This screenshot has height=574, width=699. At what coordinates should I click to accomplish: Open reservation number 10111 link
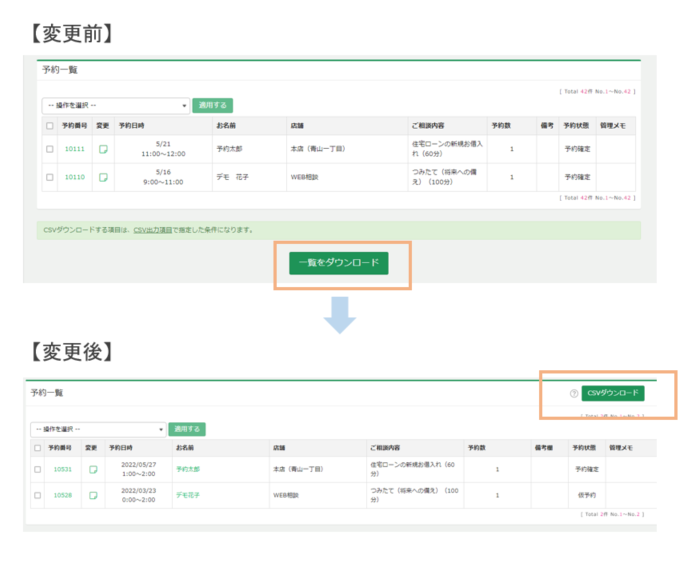pos(74,149)
